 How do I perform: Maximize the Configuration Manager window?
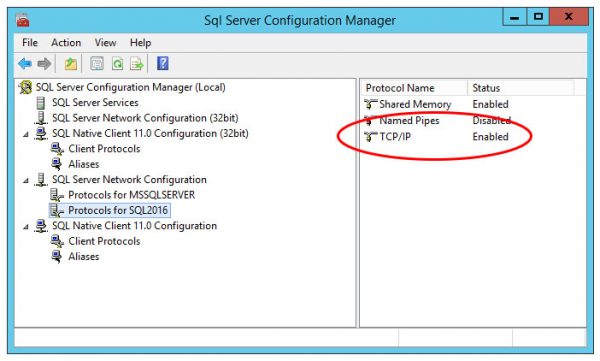(538, 17)
